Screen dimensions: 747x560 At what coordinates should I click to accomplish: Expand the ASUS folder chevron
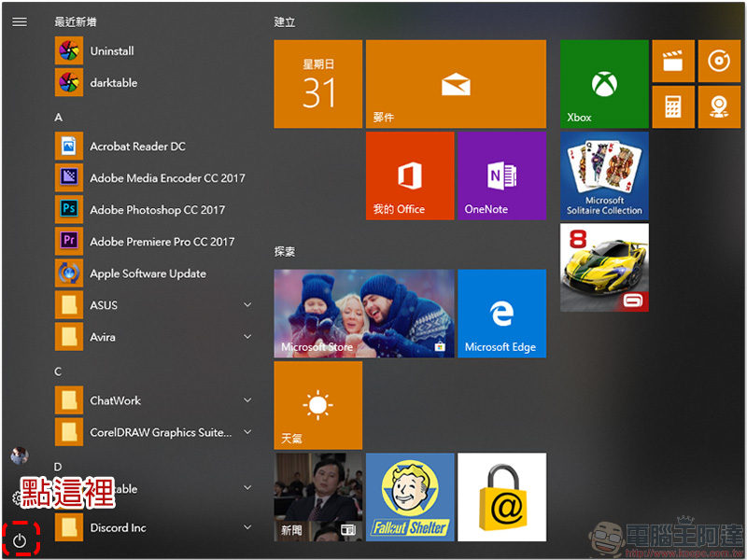pyautogui.click(x=247, y=305)
